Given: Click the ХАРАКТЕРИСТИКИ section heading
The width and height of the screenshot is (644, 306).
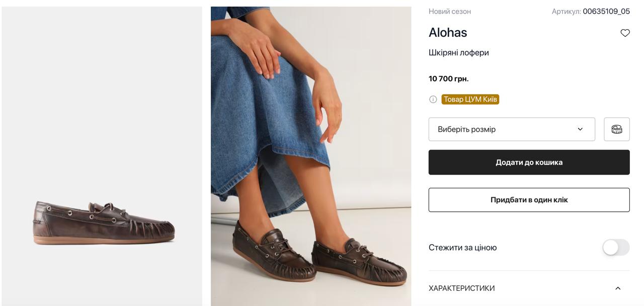Looking at the screenshot, I should coord(461,288).
